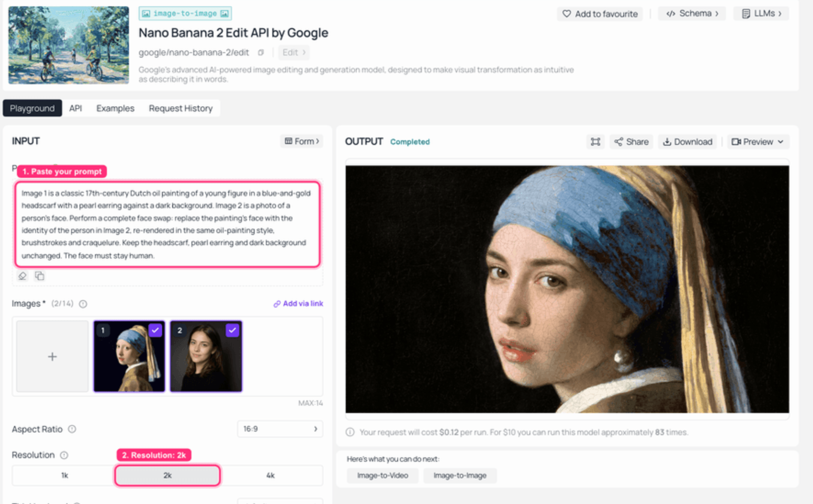Image resolution: width=813 pixels, height=504 pixels.
Task: View the Request History tab
Action: coord(181,108)
